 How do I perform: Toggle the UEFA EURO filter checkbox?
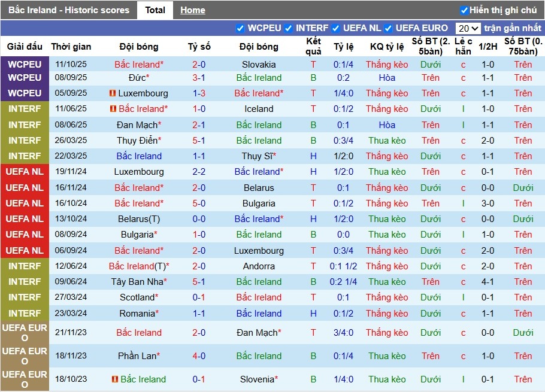(x=388, y=28)
